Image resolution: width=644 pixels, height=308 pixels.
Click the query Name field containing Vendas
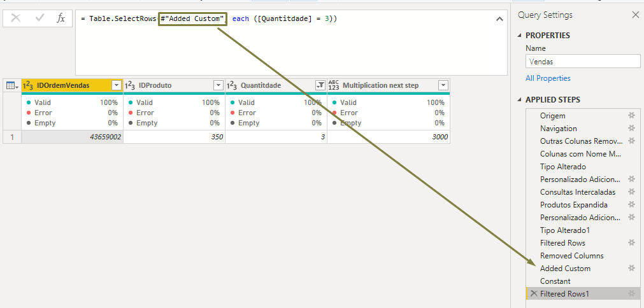pyautogui.click(x=582, y=62)
